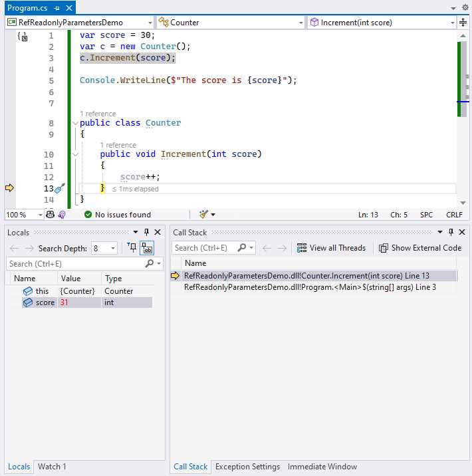Click the editor vertical scrollbar thumb
This screenshot has height=476, width=472.
click(x=463, y=79)
